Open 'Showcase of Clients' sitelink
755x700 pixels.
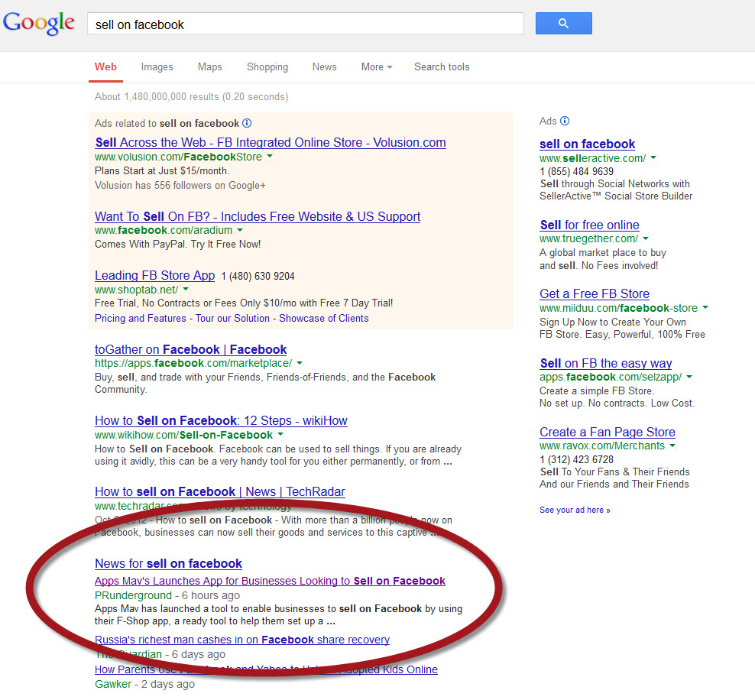click(x=324, y=318)
